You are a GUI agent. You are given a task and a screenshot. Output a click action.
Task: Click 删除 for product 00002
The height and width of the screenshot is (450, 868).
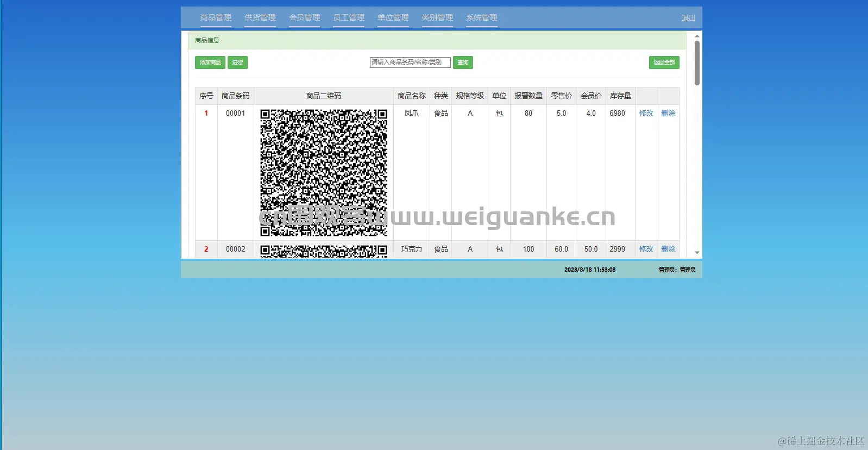pos(668,249)
